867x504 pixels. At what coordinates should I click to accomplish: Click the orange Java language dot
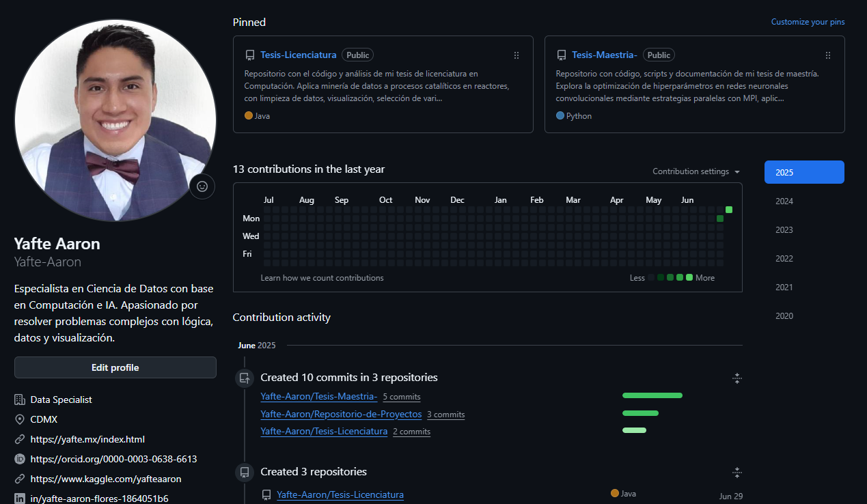click(x=248, y=116)
